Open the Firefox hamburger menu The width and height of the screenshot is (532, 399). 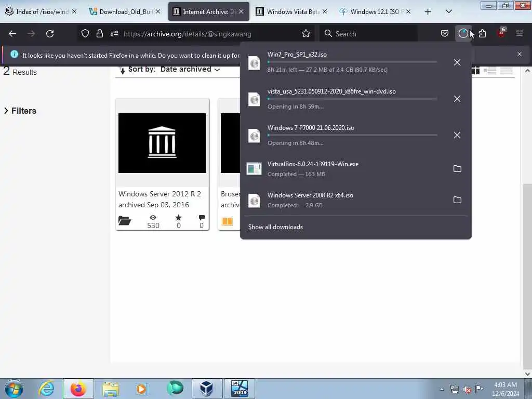pos(519,33)
